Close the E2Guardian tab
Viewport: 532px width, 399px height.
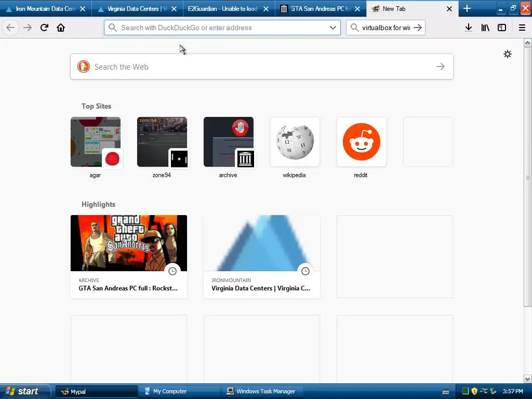(x=266, y=9)
